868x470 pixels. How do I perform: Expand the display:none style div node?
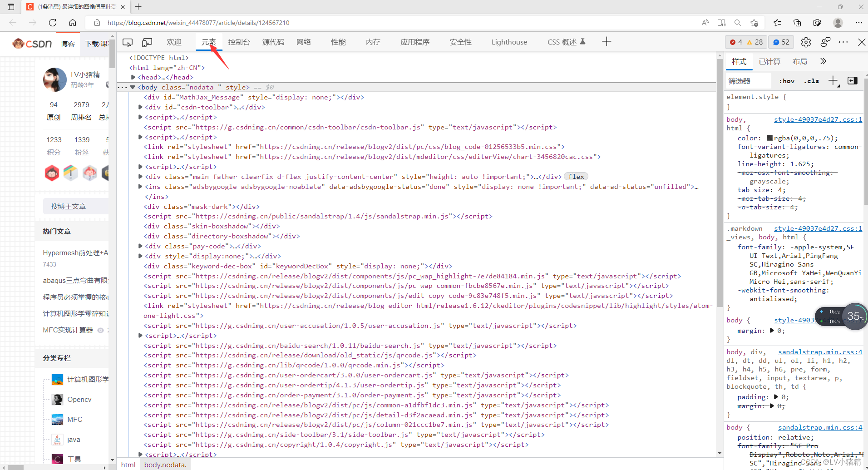140,256
